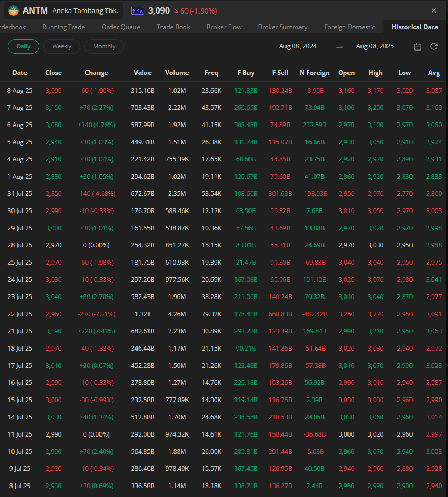Screen dimensions: 448x497
Task: Sort by the Avg column header
Action: click(434, 73)
